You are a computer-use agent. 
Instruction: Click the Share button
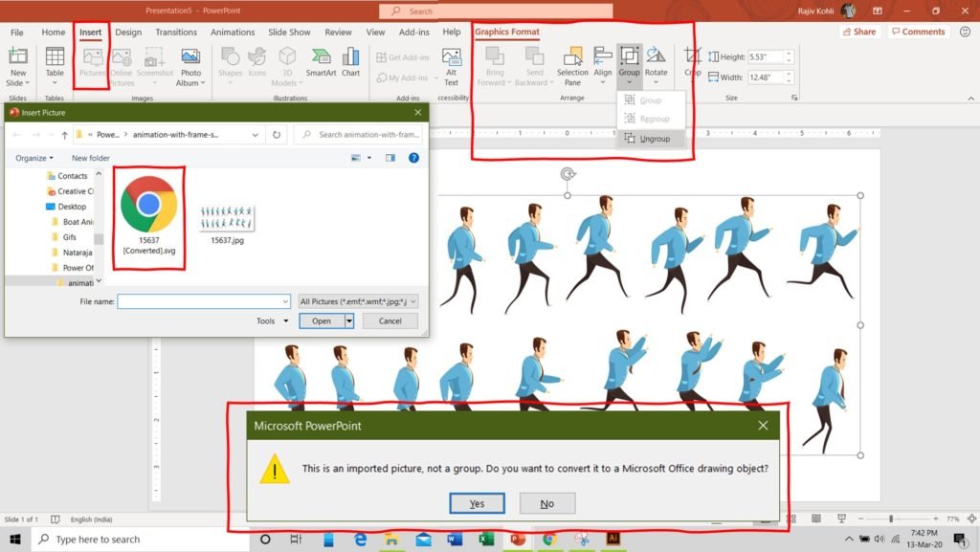859,32
